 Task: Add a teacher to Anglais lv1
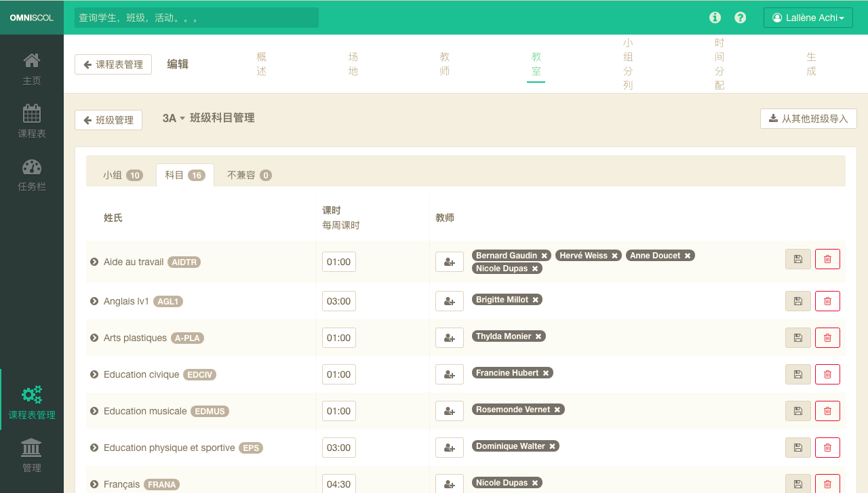click(x=449, y=301)
